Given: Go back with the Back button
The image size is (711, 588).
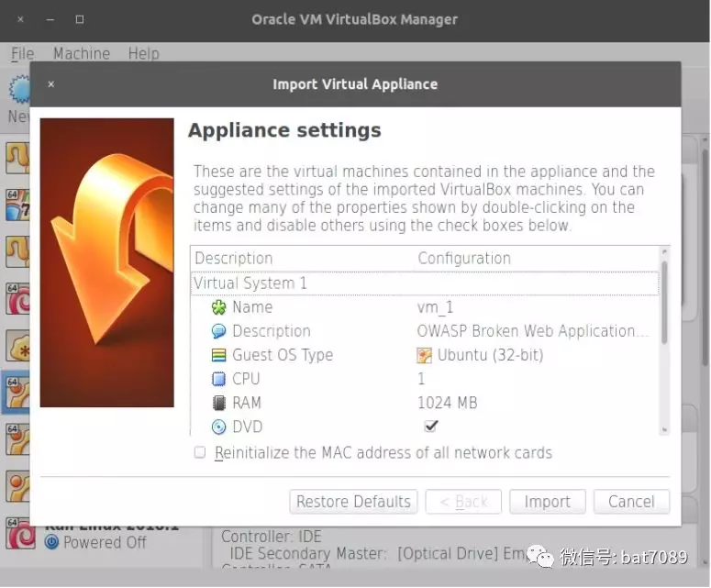Looking at the screenshot, I should (x=463, y=502).
